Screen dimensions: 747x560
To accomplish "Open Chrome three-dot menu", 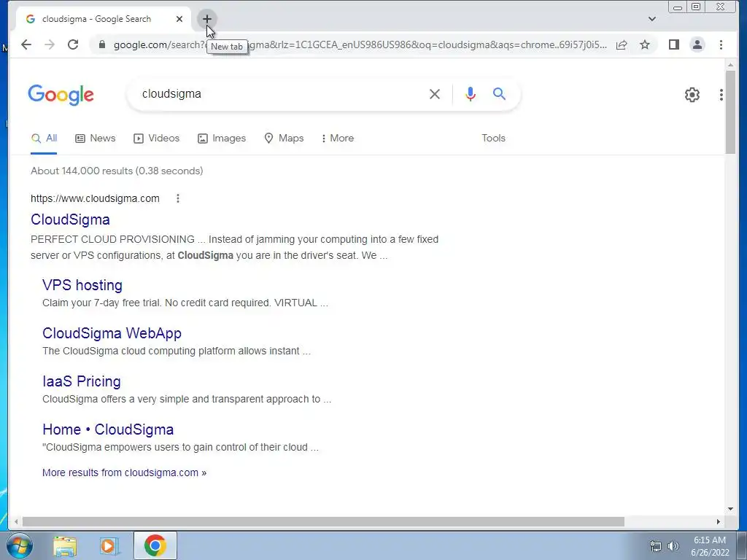I will (721, 44).
